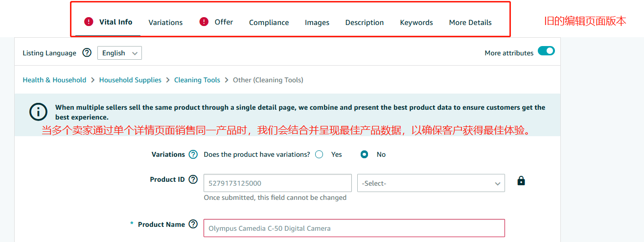This screenshot has width=644, height=242.
Task: Click the Product Name help icon
Action: pos(193,224)
